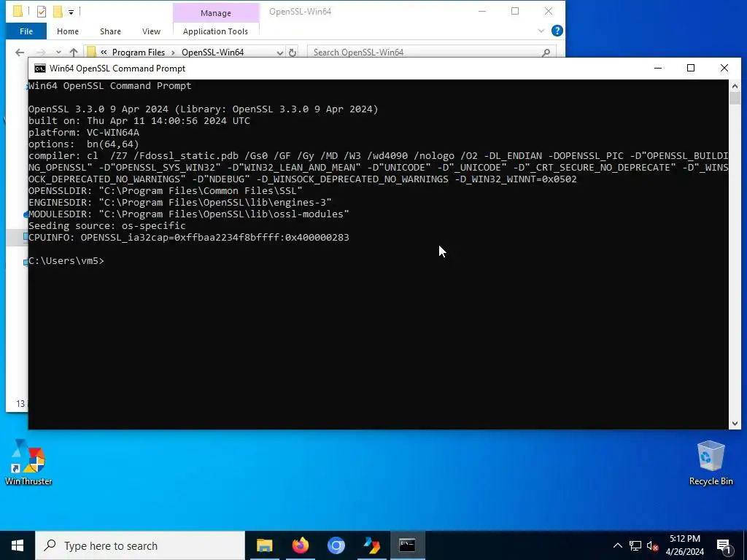Click the OPENSSLDIR line in console
Screen dimensions: 747x560
tap(166, 191)
